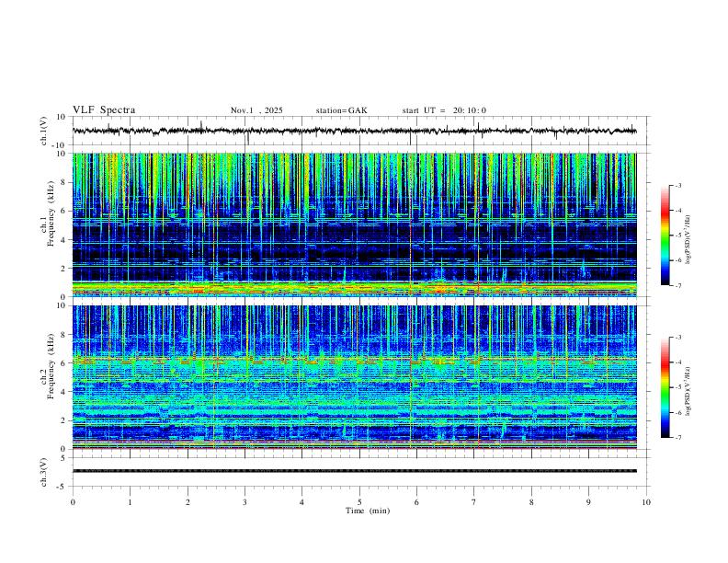Click inside the ch.1 spectrogram panel
This screenshot has height=563, width=728.
[354, 224]
